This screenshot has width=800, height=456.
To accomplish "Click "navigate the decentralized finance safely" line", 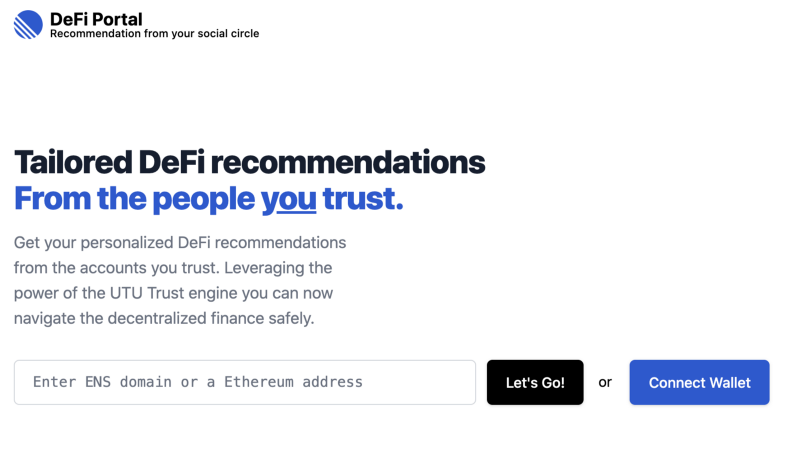I will coord(164,319).
